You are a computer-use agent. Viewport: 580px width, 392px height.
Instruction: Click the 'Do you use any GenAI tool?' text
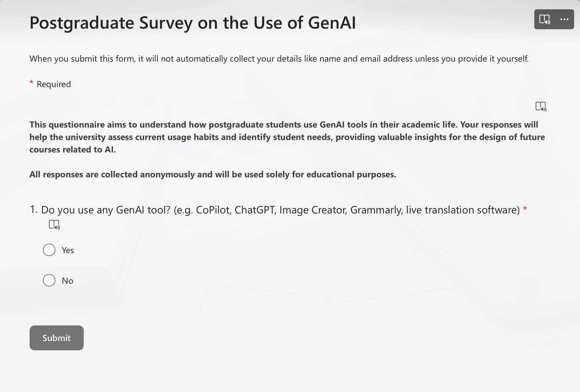[106, 210]
